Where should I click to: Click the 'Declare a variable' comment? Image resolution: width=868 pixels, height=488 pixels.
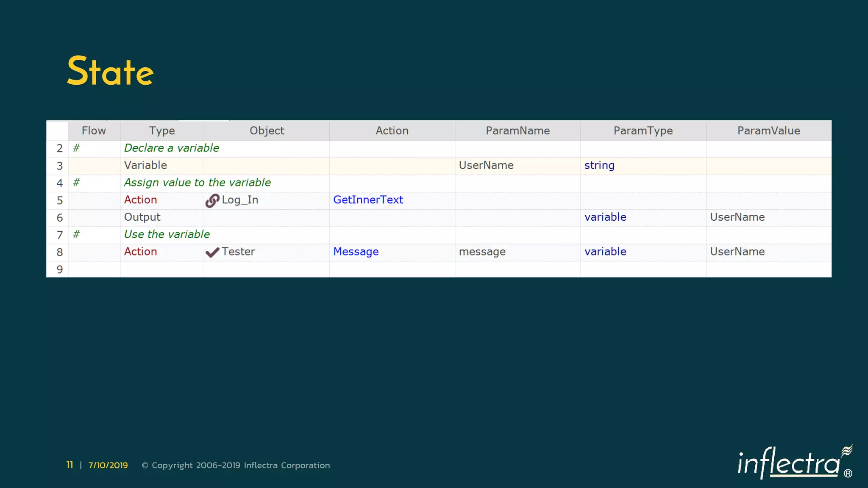tap(172, 148)
